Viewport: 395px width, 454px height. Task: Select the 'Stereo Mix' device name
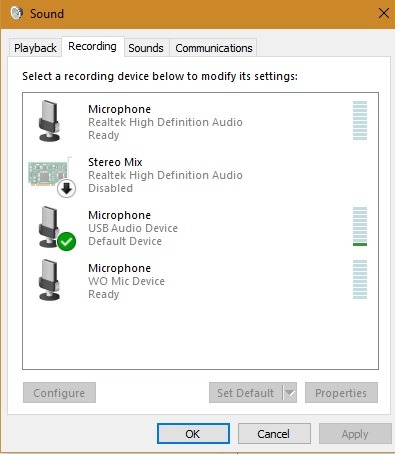pyautogui.click(x=115, y=162)
